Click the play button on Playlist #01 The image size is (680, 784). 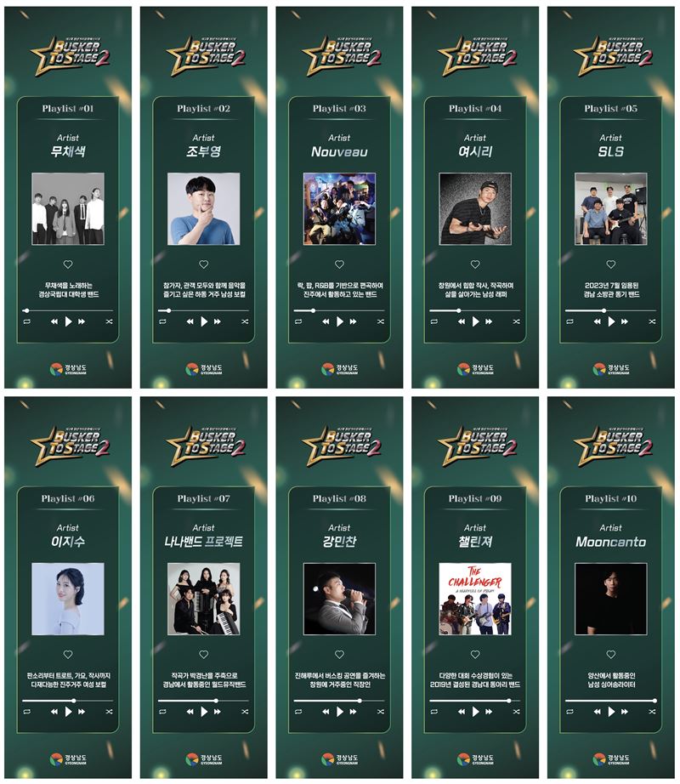tap(69, 321)
